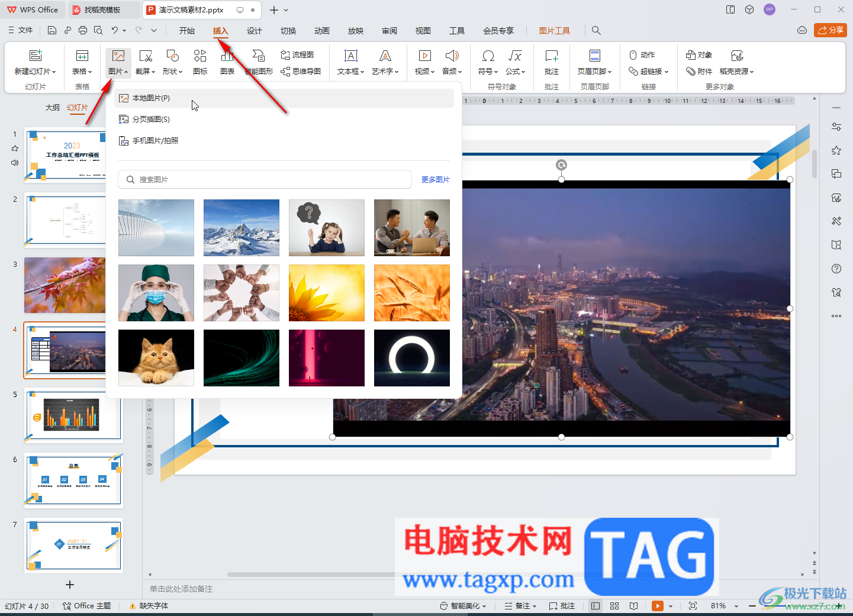This screenshot has width=853, height=616.
Task: Expand the Docer Resources dropdown
Action: tap(752, 72)
